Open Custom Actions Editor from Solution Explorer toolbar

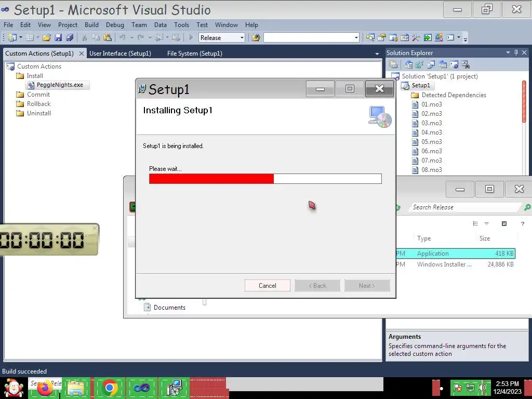pos(454,64)
